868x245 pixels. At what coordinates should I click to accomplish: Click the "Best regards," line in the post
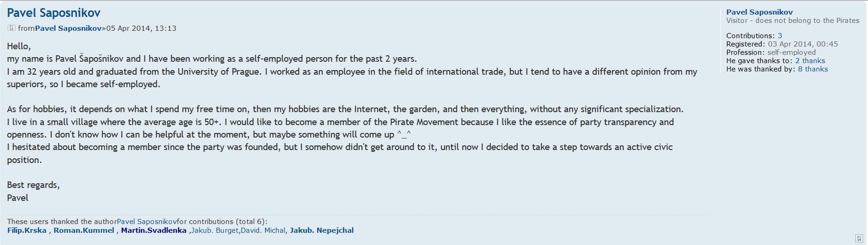point(33,185)
